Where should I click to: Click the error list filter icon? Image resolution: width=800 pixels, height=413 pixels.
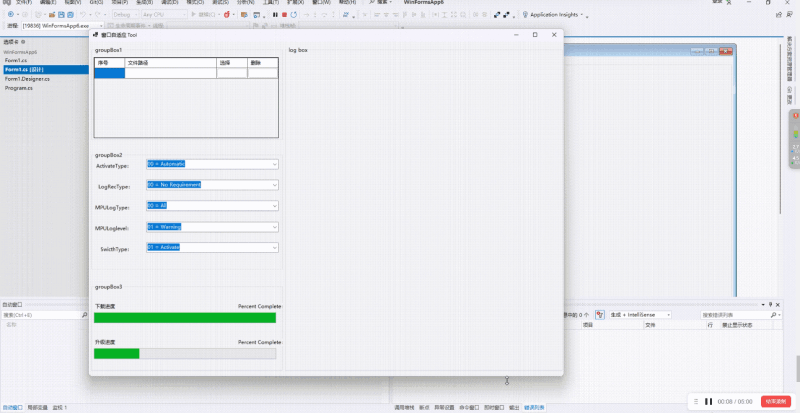coord(599,315)
